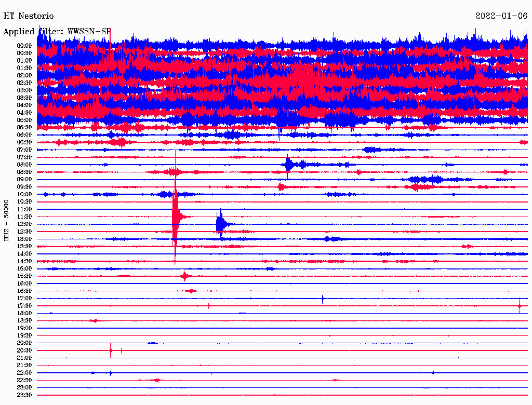Click the small red event early on 18:30 trace

click(95, 320)
